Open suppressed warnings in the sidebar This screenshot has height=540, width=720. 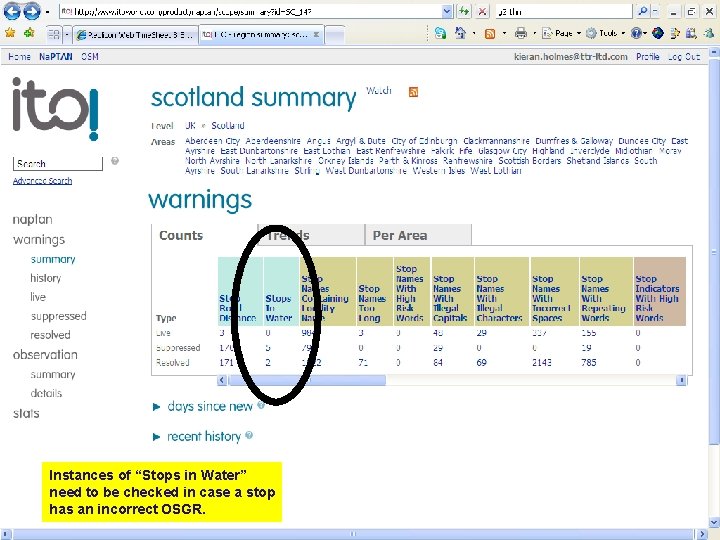click(58, 316)
